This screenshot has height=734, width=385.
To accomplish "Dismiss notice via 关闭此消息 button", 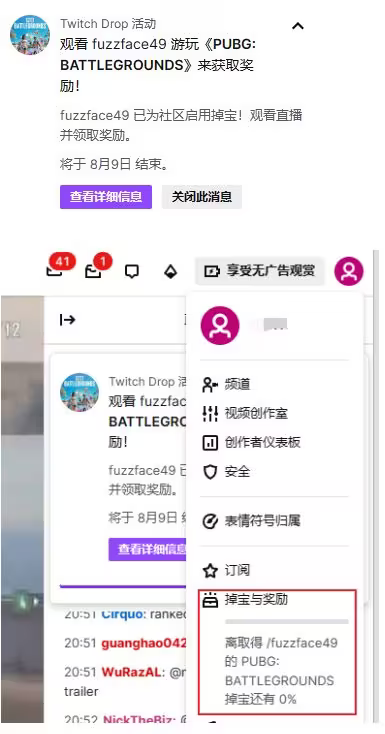I will click(202, 197).
